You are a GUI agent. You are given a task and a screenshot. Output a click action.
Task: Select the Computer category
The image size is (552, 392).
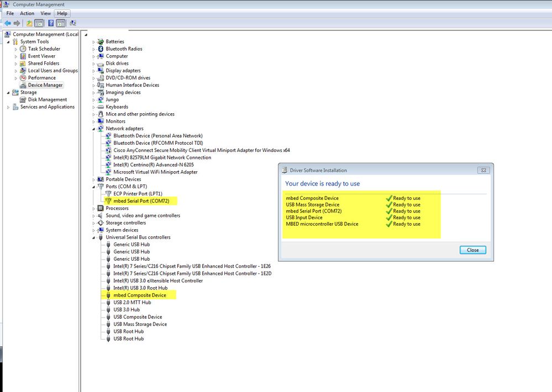tap(117, 56)
